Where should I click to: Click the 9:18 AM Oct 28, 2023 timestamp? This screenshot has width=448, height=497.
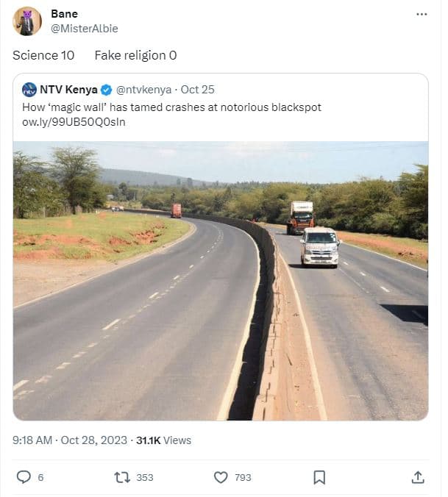pos(69,440)
